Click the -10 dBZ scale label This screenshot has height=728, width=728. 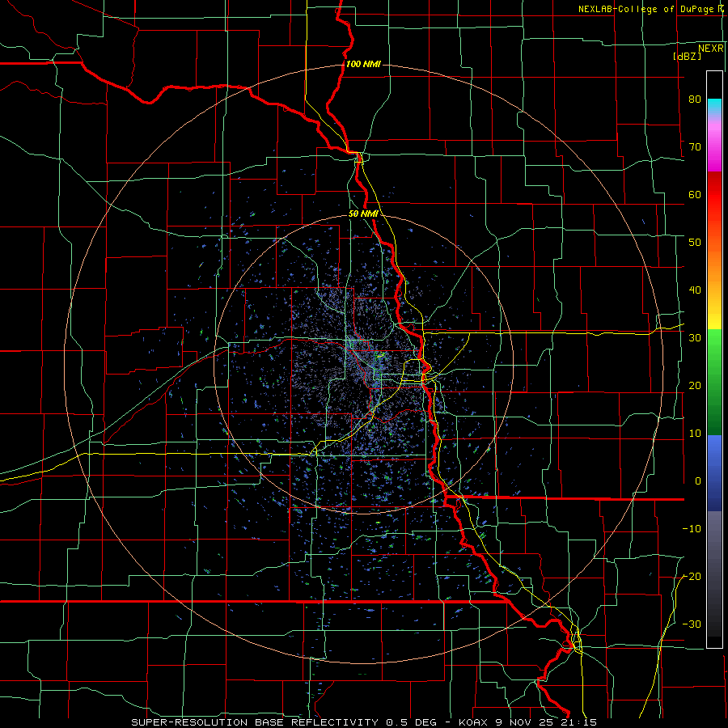[x=692, y=529]
